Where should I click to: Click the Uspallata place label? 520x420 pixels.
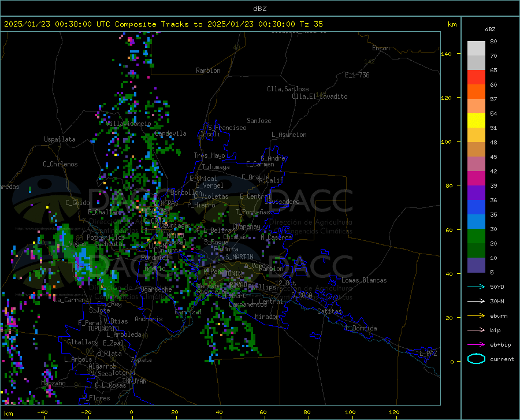coord(60,139)
